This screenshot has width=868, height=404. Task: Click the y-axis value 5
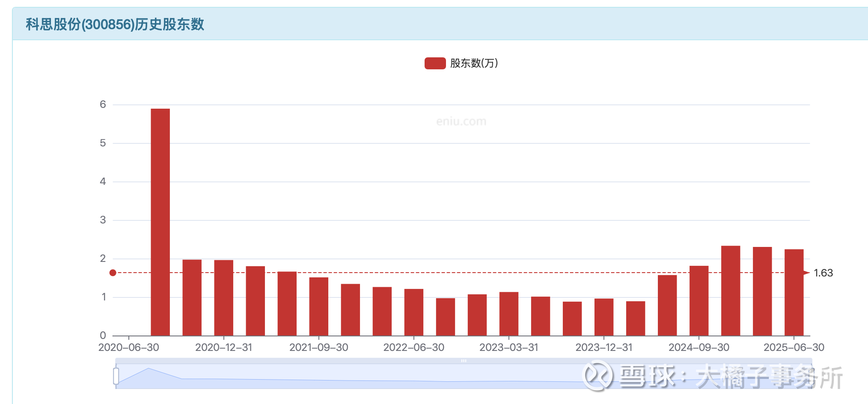coord(103,143)
